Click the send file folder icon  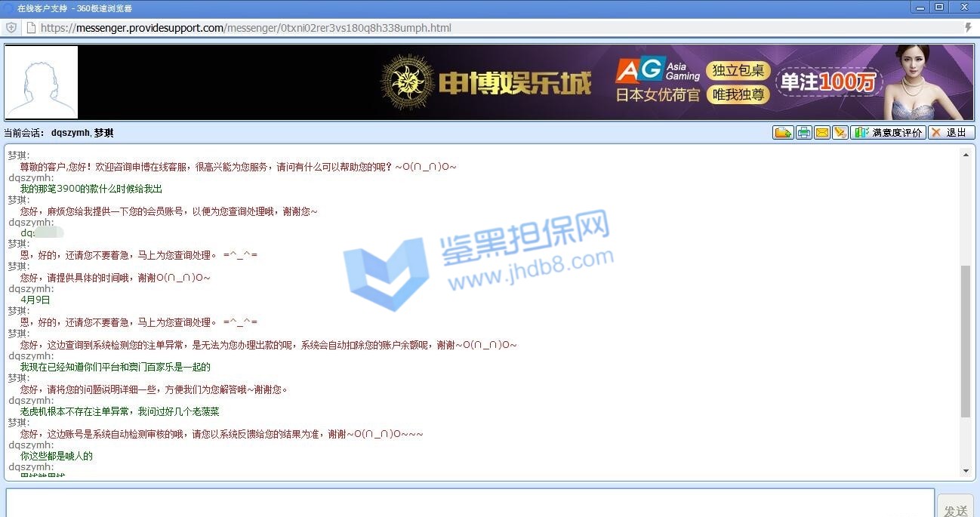pyautogui.click(x=783, y=133)
